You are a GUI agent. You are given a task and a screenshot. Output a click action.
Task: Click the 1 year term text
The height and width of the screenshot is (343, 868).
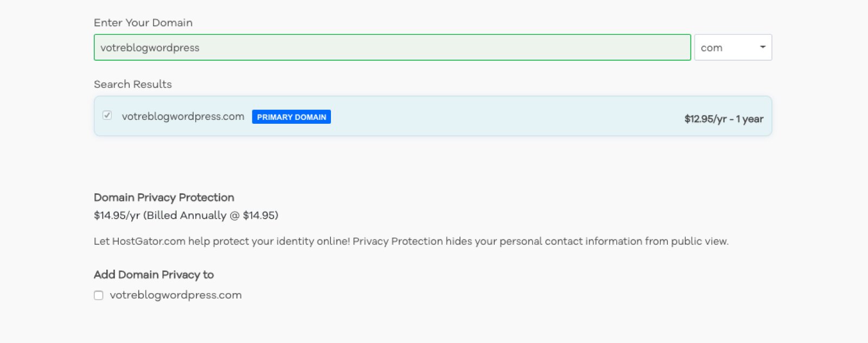[750, 119]
